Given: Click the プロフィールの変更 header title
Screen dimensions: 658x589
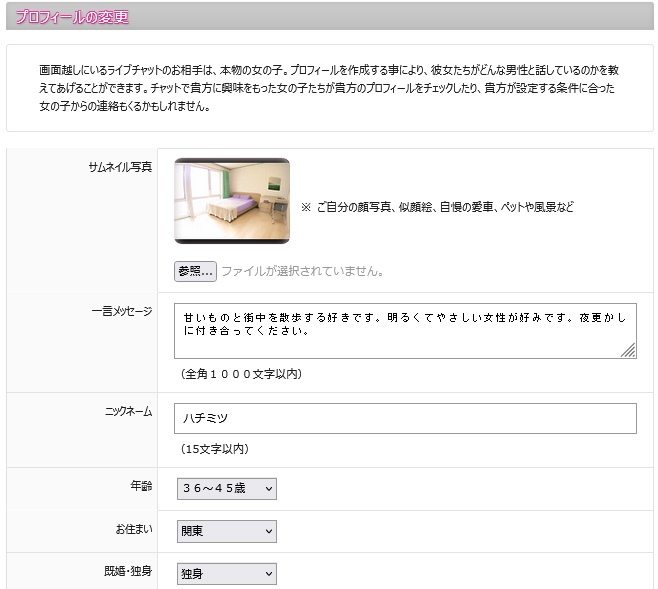Looking at the screenshot, I should (72, 17).
